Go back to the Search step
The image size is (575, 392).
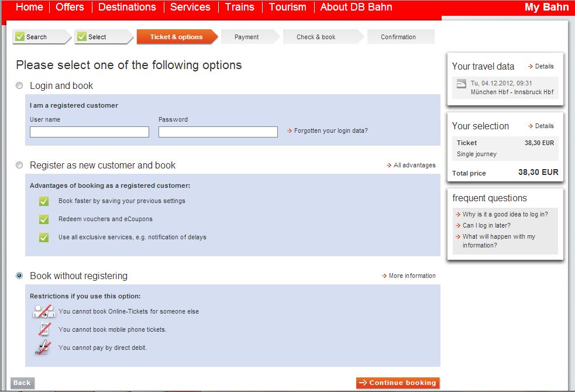click(42, 37)
